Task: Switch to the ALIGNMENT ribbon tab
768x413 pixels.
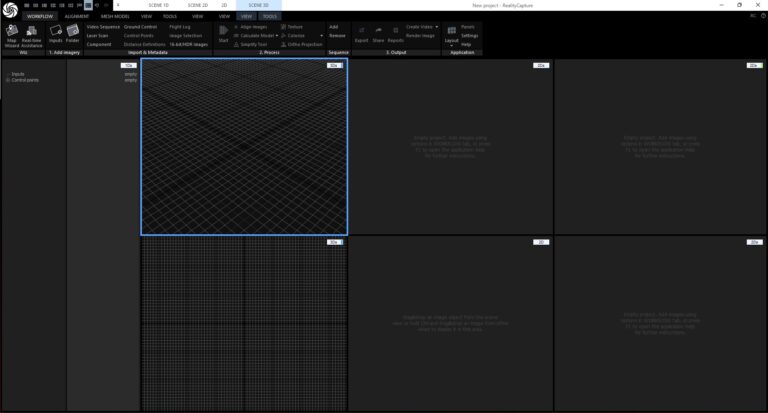Action: (76, 17)
